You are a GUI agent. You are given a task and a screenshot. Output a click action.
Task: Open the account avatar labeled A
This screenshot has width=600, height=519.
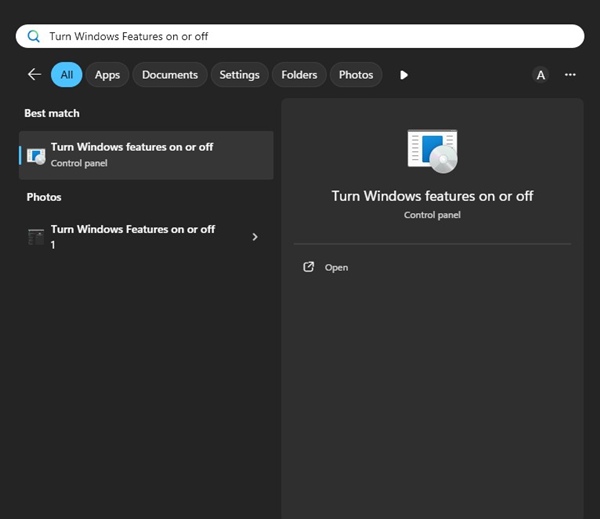point(541,75)
